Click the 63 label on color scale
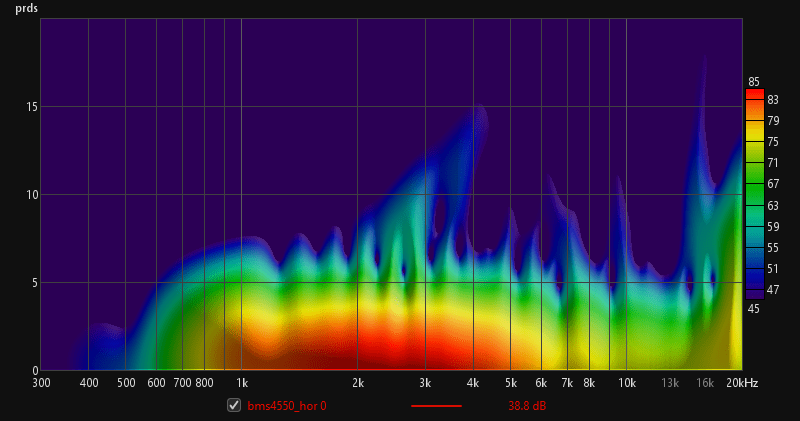This screenshot has width=800, height=421. 773,205
